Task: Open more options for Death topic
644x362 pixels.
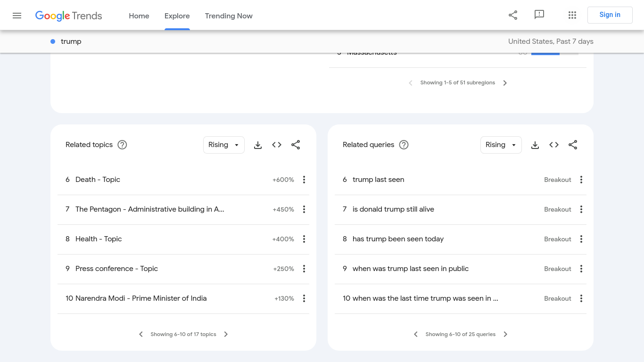Action: (304, 180)
